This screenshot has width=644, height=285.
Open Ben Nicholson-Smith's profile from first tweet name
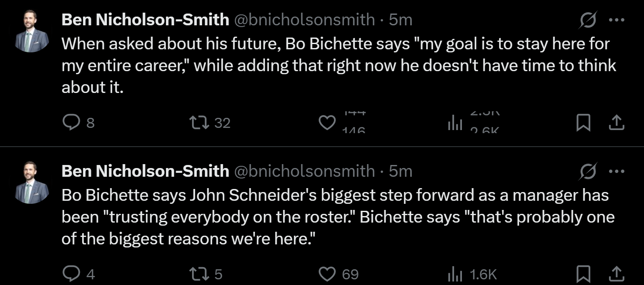(x=145, y=20)
